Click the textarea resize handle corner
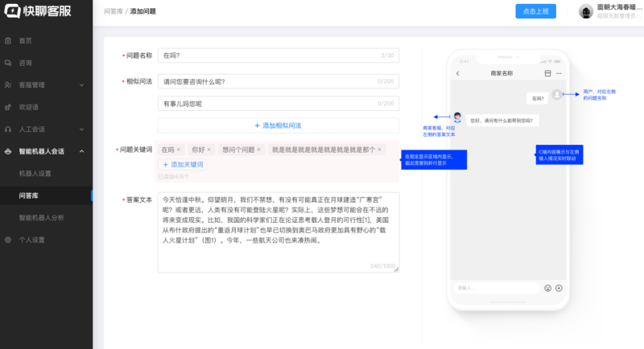This screenshot has height=349, width=644. pos(396,269)
